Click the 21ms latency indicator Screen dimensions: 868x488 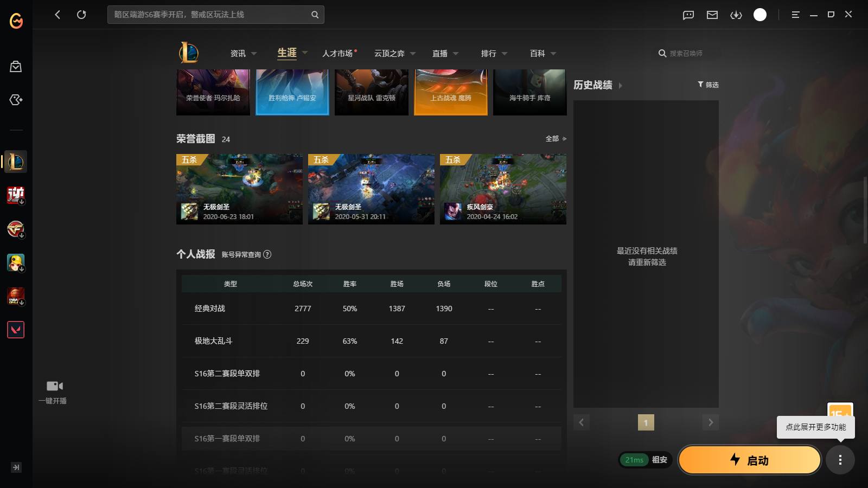coord(634,460)
